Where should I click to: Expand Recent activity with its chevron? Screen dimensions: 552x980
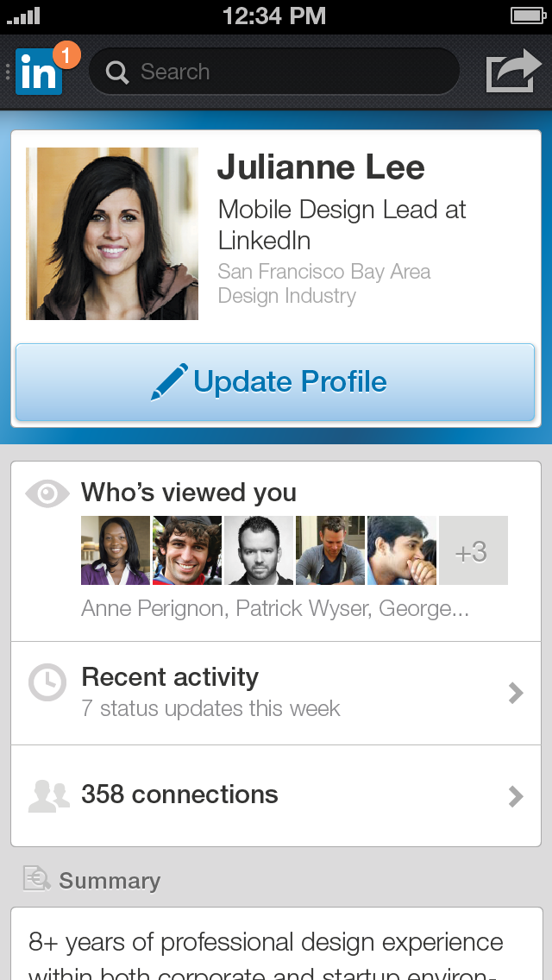(x=516, y=693)
